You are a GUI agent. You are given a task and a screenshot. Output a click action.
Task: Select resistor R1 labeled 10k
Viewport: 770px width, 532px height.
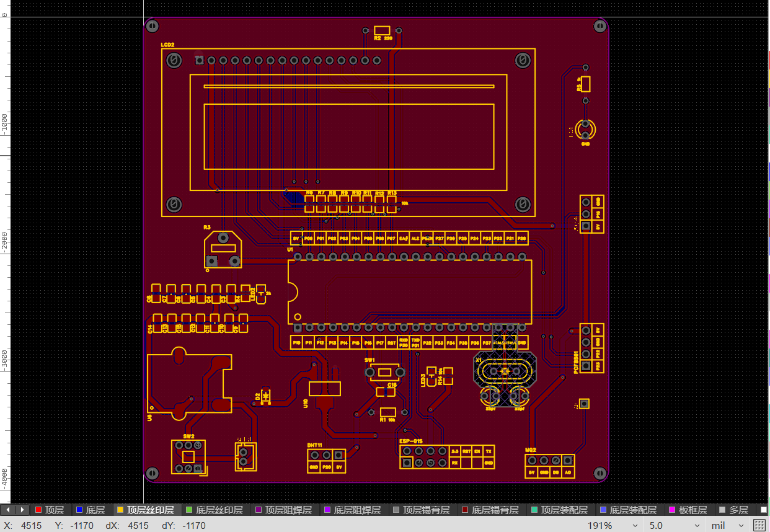388,412
